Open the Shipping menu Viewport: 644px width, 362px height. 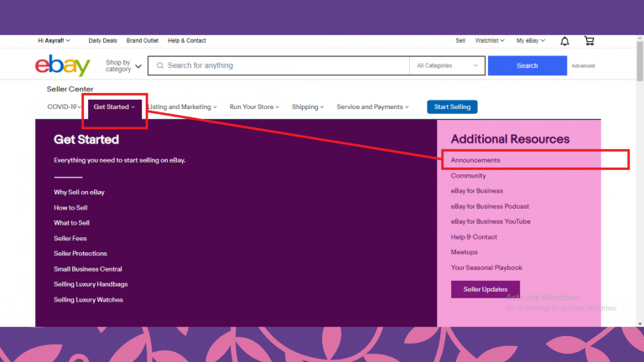309,107
